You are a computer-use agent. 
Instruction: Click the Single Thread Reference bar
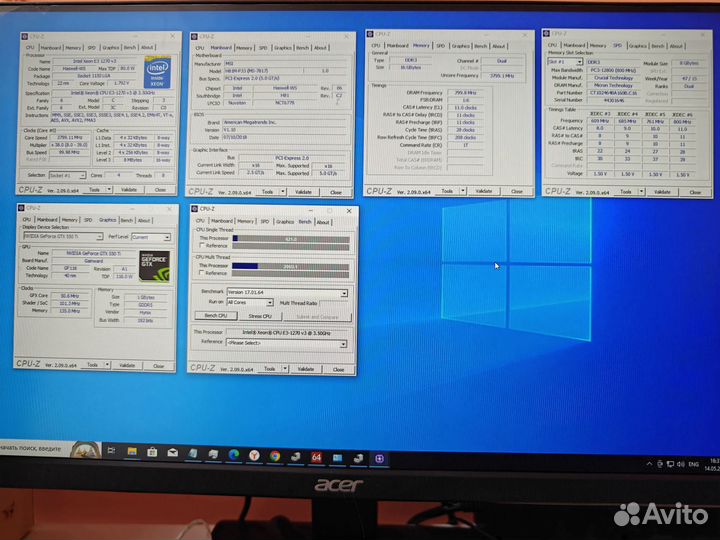[x=291, y=247]
